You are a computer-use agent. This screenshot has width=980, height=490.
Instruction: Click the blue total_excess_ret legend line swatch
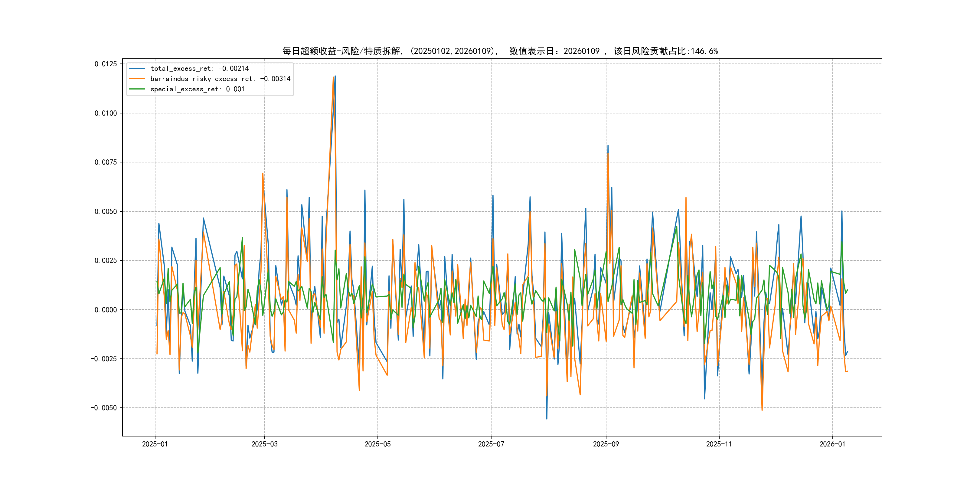(x=137, y=68)
